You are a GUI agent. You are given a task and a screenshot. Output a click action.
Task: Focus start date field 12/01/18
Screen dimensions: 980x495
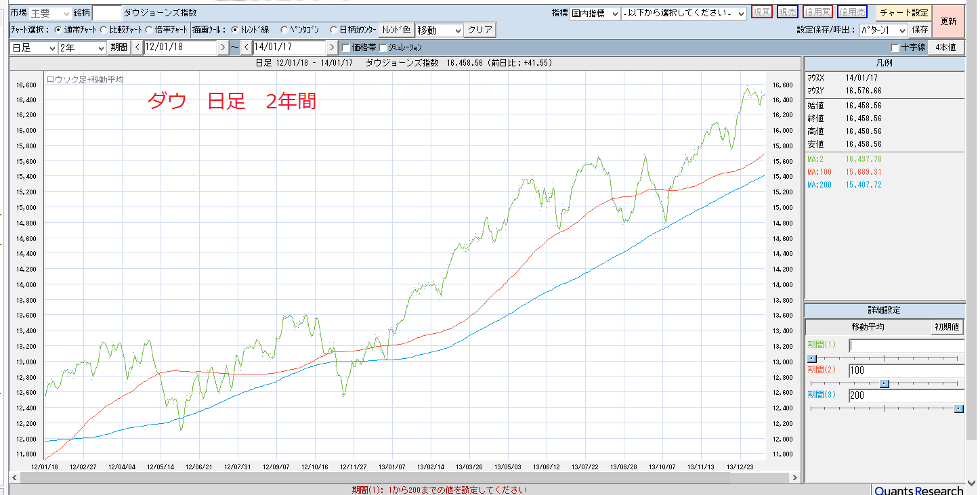pos(180,47)
